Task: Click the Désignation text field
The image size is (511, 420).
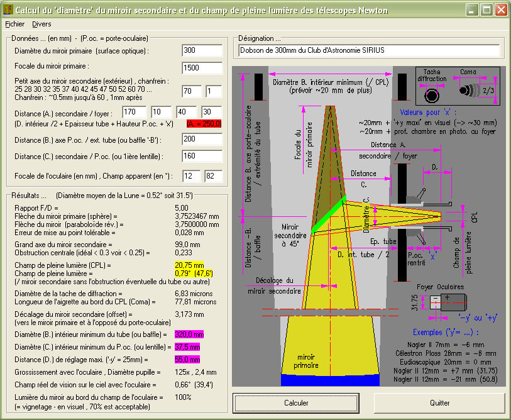Action: [369, 50]
